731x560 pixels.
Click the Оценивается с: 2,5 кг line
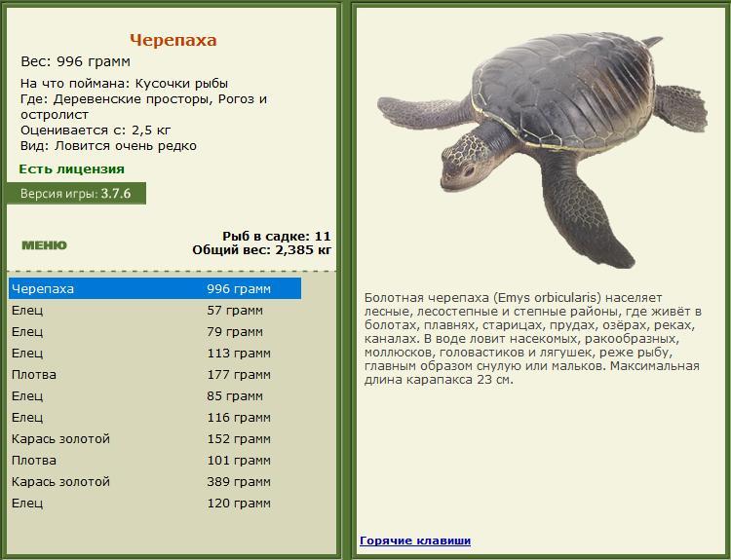pos(96,130)
